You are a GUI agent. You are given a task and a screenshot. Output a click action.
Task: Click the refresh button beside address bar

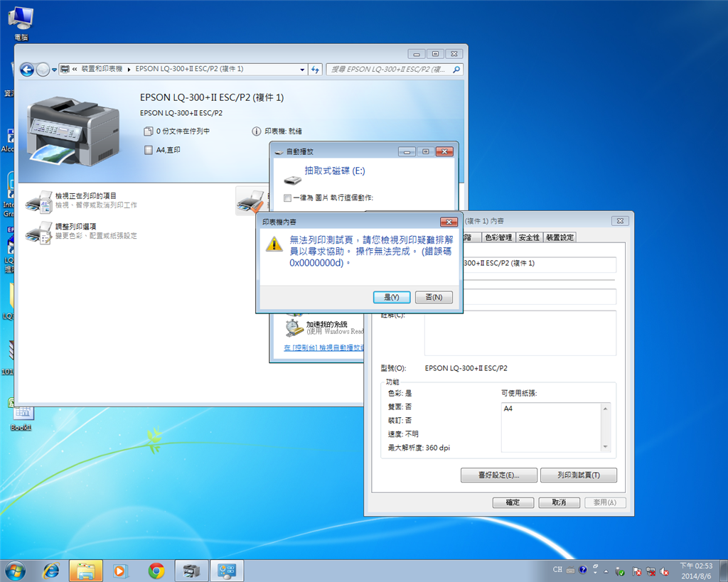[315, 70]
